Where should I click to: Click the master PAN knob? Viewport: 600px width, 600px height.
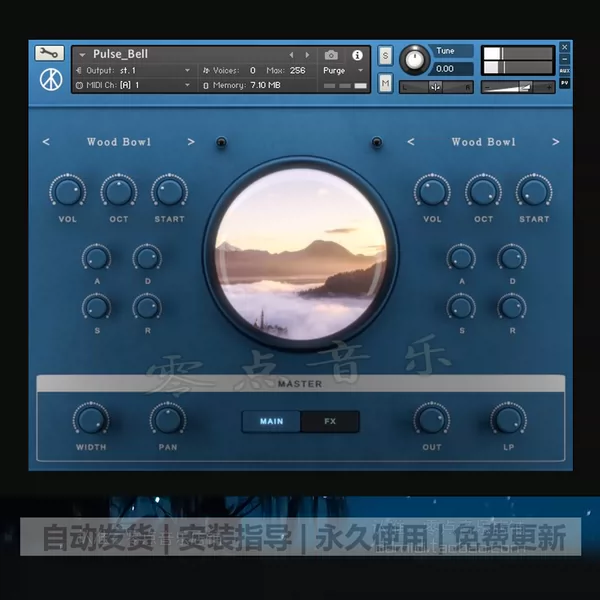tap(168, 419)
